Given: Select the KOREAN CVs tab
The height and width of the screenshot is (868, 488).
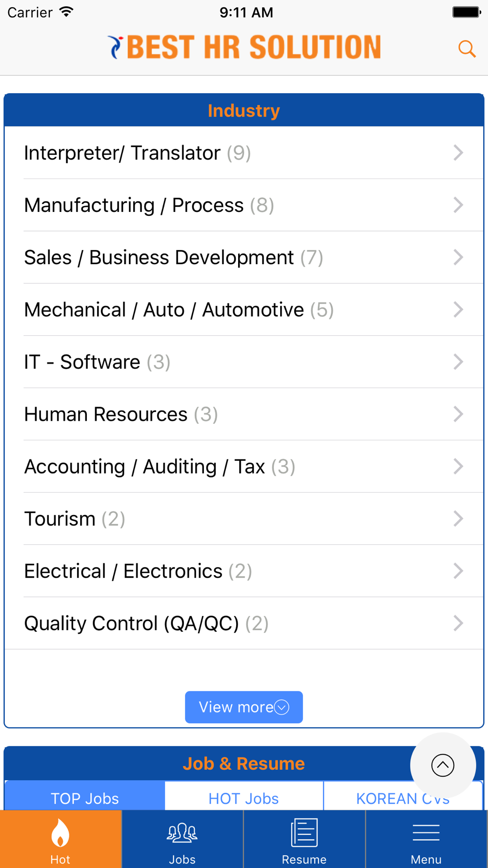Looking at the screenshot, I should 403,796.
